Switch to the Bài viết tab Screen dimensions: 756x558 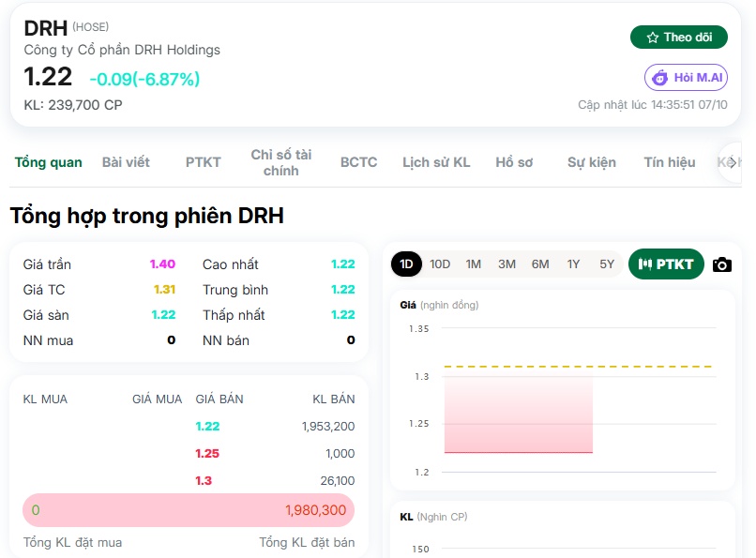(126, 162)
